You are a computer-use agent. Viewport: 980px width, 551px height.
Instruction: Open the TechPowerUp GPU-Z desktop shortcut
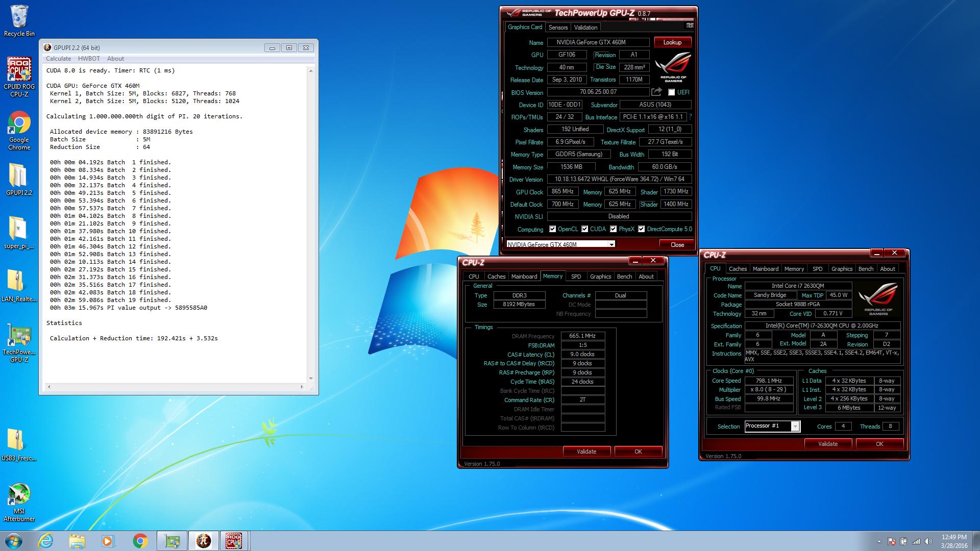pyautogui.click(x=19, y=343)
